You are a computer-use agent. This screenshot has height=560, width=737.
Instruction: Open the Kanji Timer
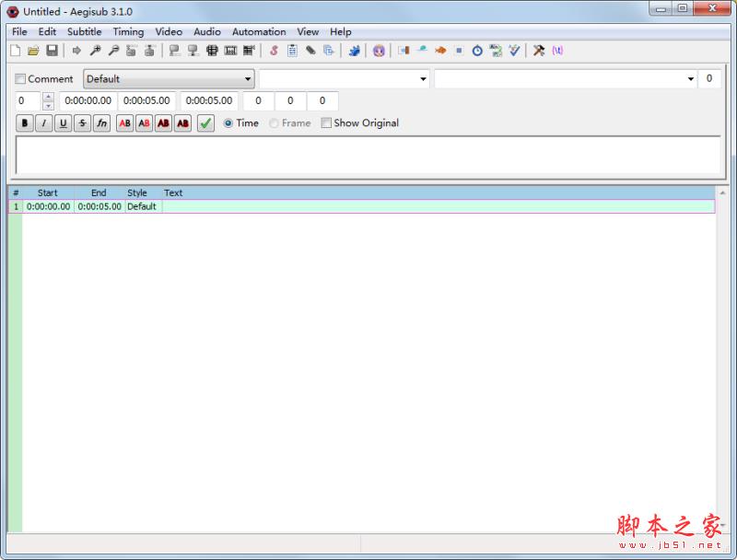click(496, 51)
